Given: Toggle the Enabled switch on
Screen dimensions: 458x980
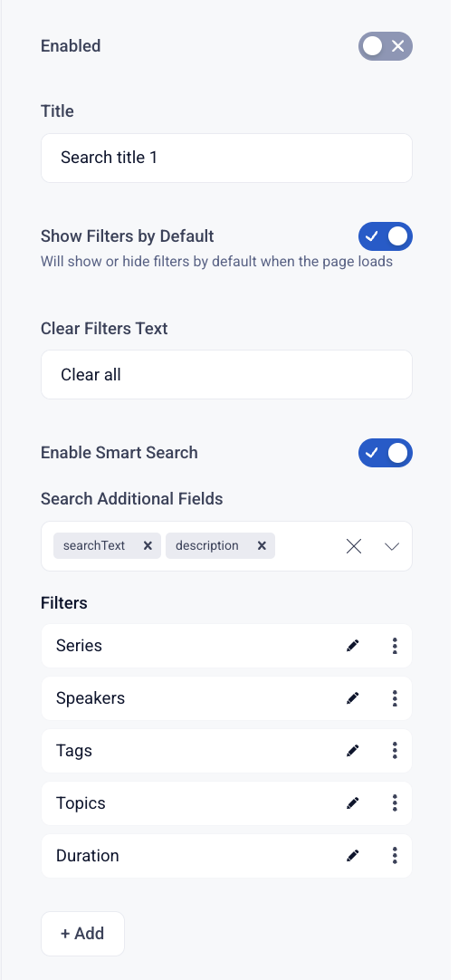Looking at the screenshot, I should [386, 46].
